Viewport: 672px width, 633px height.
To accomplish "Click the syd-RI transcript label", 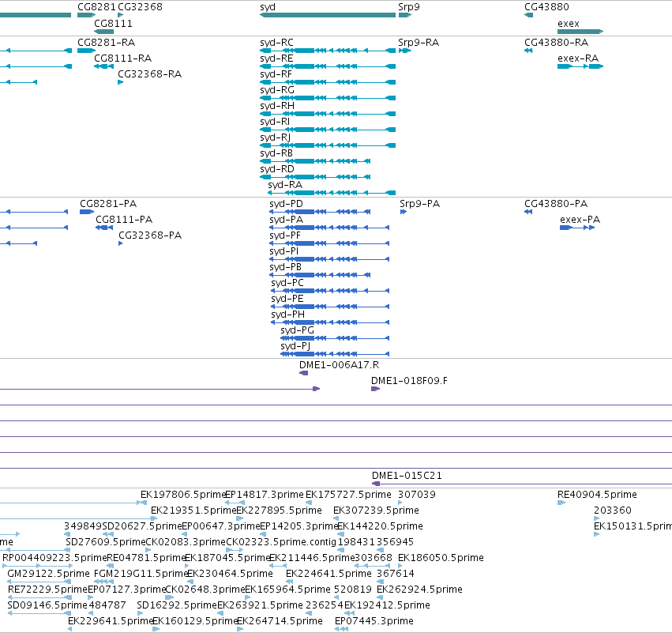I will tap(275, 122).
